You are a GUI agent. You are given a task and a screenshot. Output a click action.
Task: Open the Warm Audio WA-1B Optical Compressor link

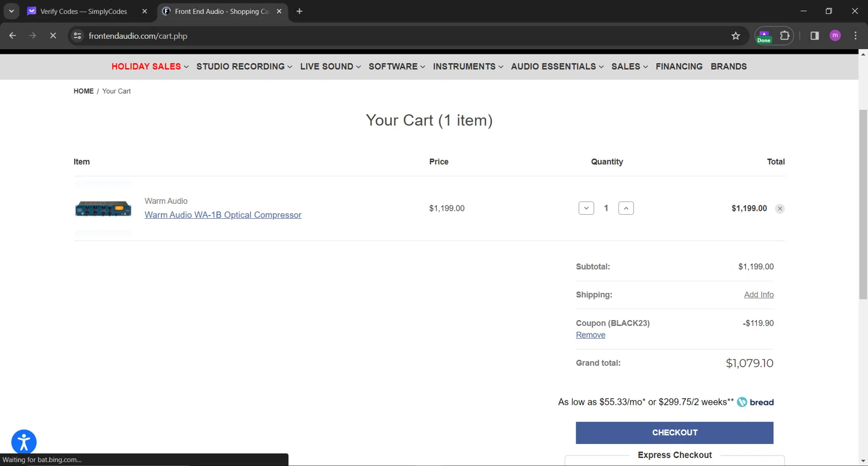(223, 215)
